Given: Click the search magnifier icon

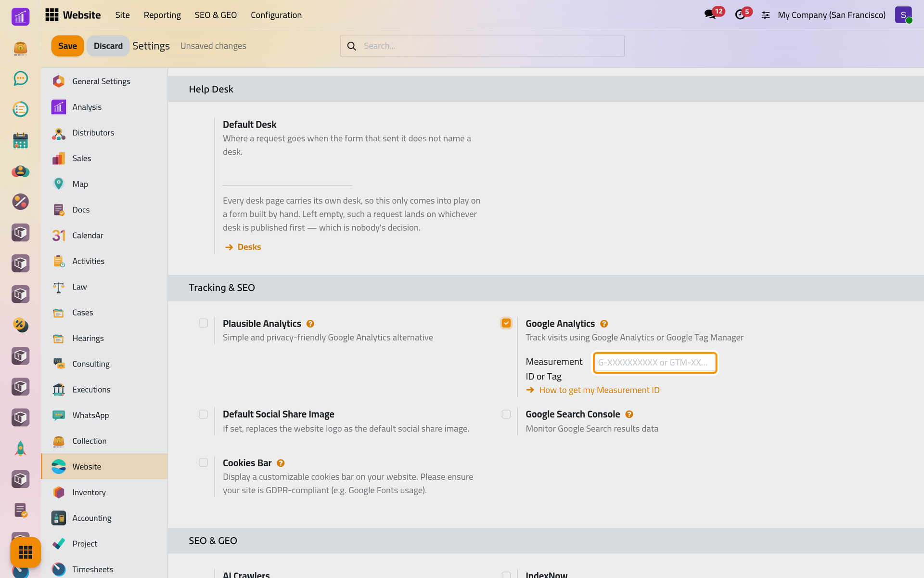Looking at the screenshot, I should point(352,46).
